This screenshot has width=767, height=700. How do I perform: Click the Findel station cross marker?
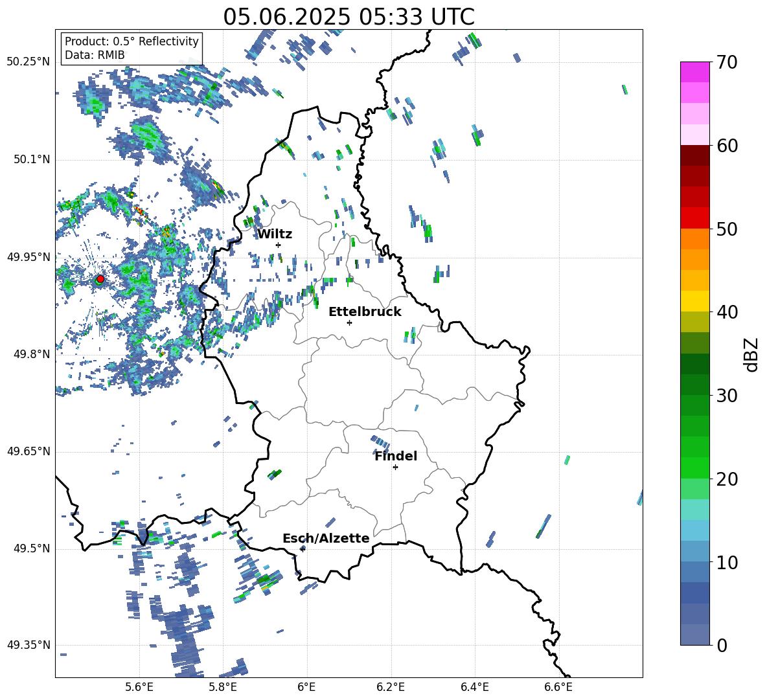point(395,468)
